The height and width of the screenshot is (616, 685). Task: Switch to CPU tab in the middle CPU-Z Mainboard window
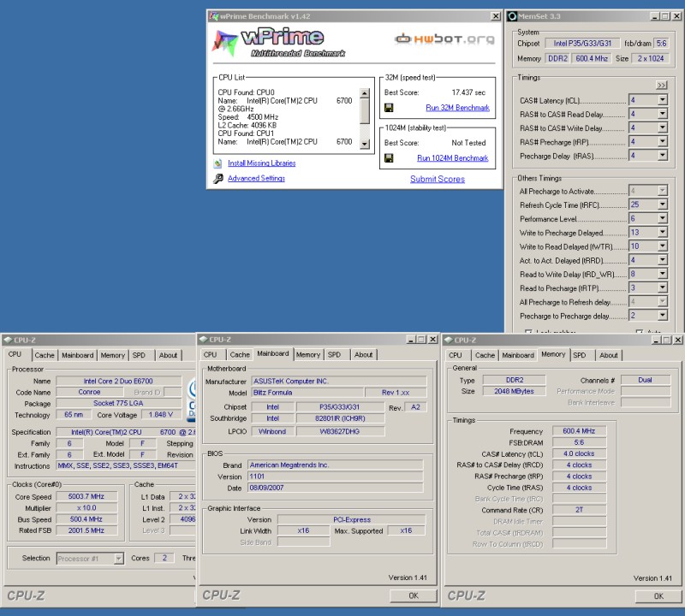(210, 354)
